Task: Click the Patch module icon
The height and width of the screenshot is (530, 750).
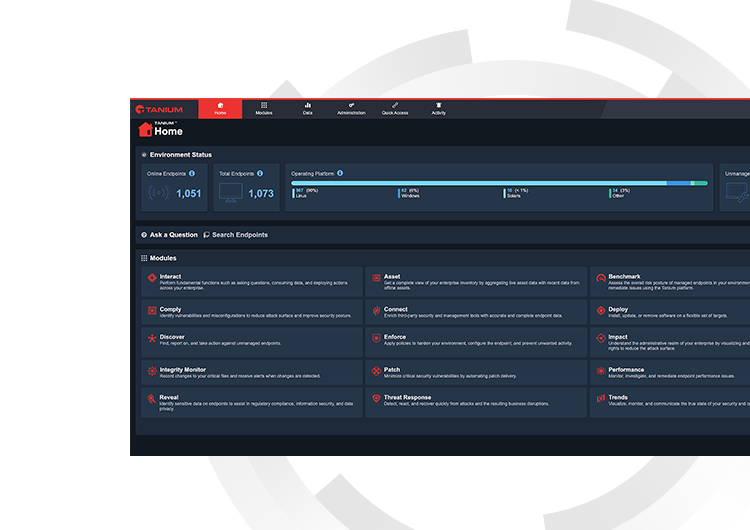Action: click(376, 371)
